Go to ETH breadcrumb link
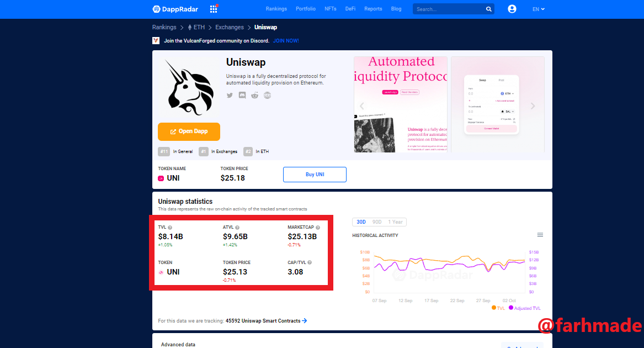The image size is (644, 348). tap(196, 27)
